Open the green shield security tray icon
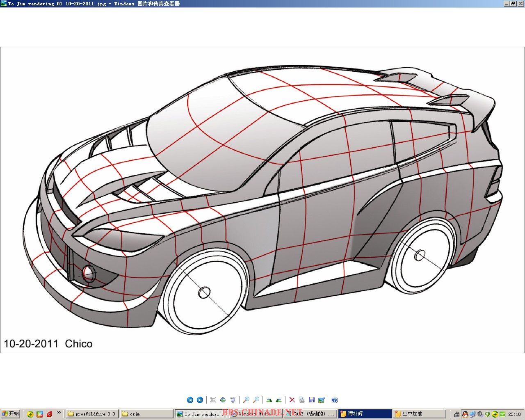Image resolution: width=525 pixels, height=420 pixels. click(x=487, y=414)
